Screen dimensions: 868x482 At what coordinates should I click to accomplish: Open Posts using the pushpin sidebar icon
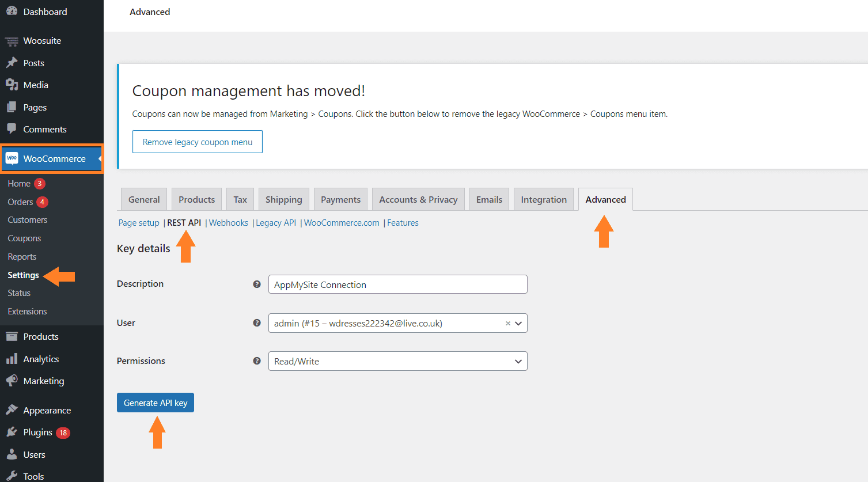point(11,62)
